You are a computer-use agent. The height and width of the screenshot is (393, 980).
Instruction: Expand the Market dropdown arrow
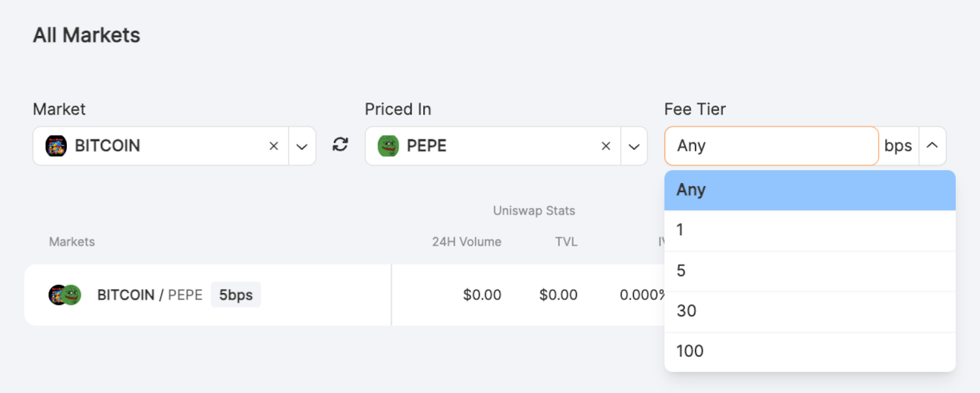click(302, 146)
